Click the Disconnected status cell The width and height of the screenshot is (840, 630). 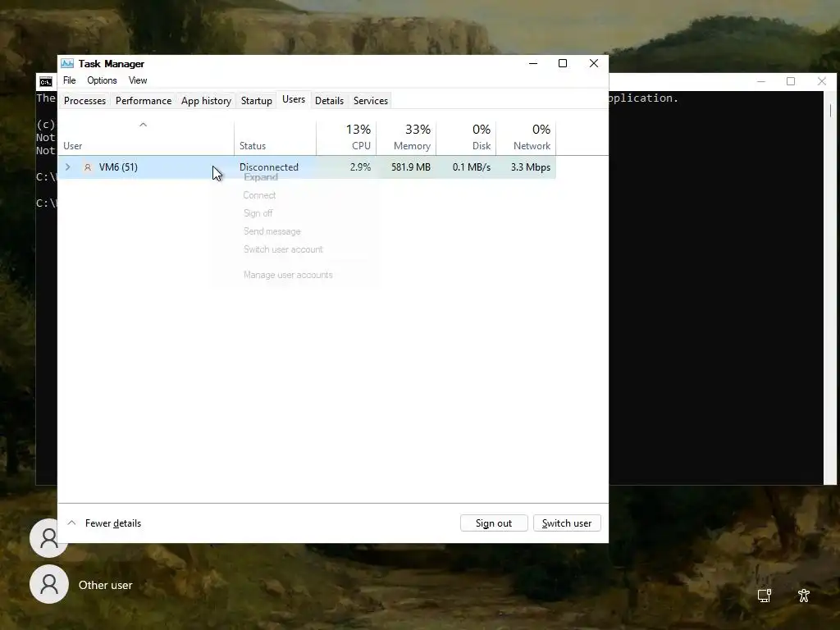pyautogui.click(x=269, y=167)
